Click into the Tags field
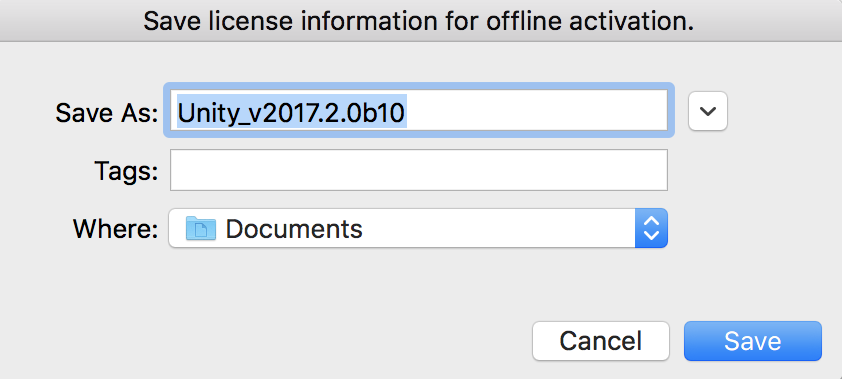This screenshot has width=842, height=379. [x=419, y=170]
